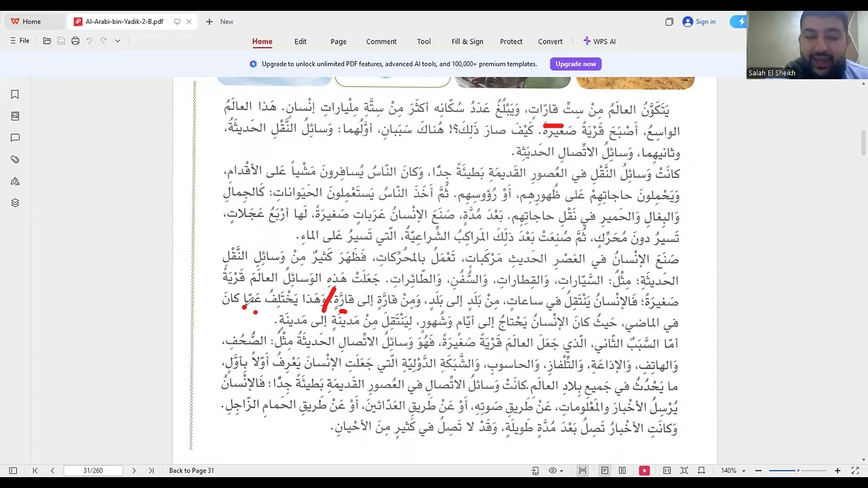Click the window tiling icon near Sign in
The width and height of the screenshot is (868, 488).
point(669,22)
